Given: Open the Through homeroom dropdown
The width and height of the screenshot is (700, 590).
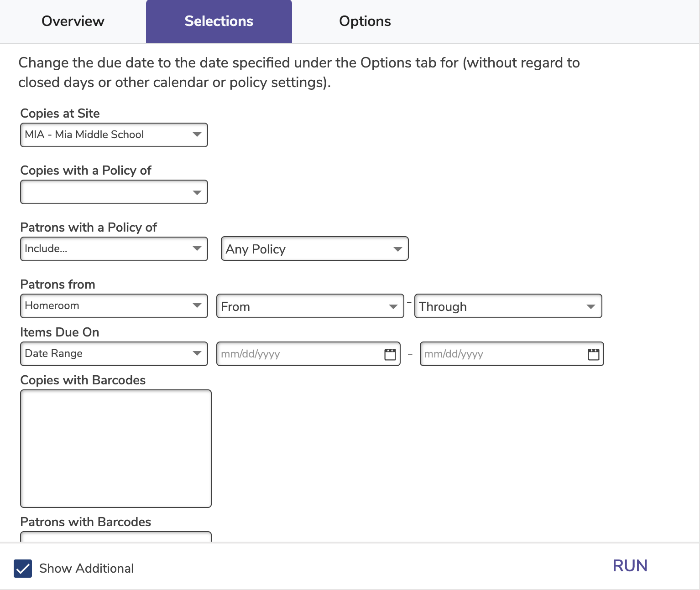Looking at the screenshot, I should (508, 306).
